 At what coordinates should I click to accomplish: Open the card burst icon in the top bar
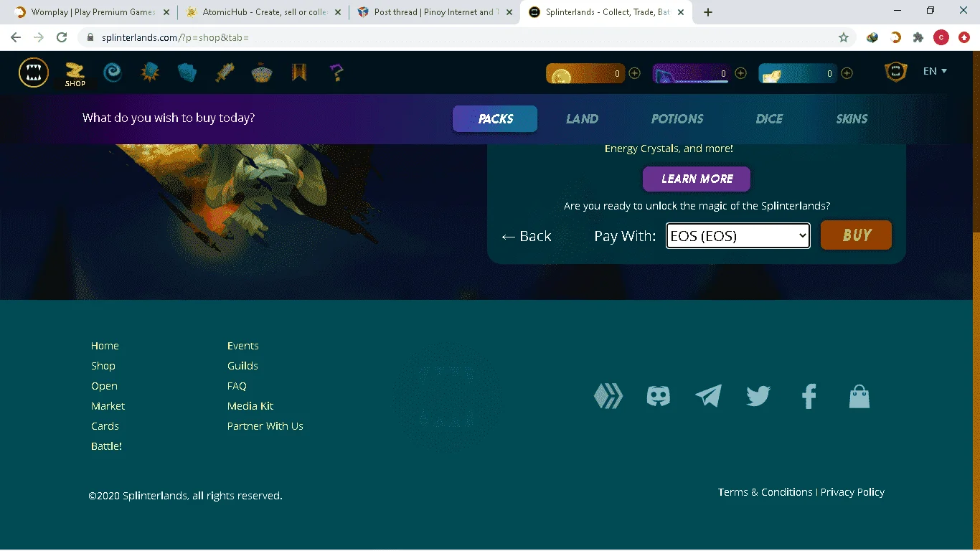pyautogui.click(x=150, y=72)
